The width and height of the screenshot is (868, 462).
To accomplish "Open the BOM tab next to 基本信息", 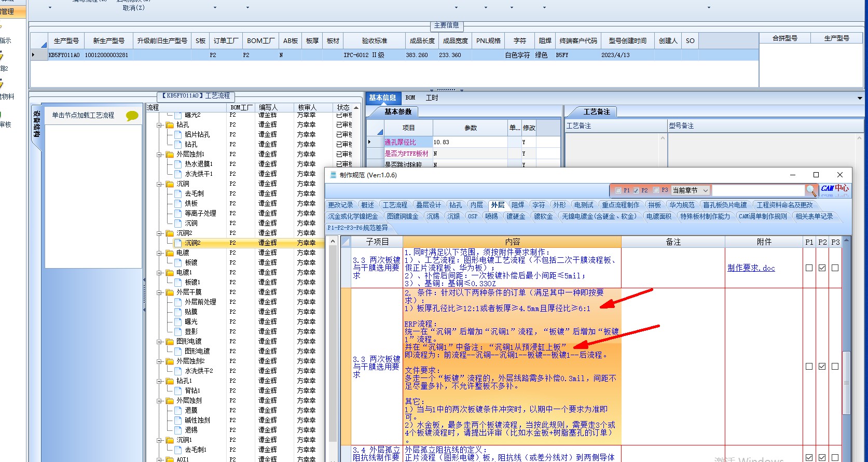I will (410, 97).
